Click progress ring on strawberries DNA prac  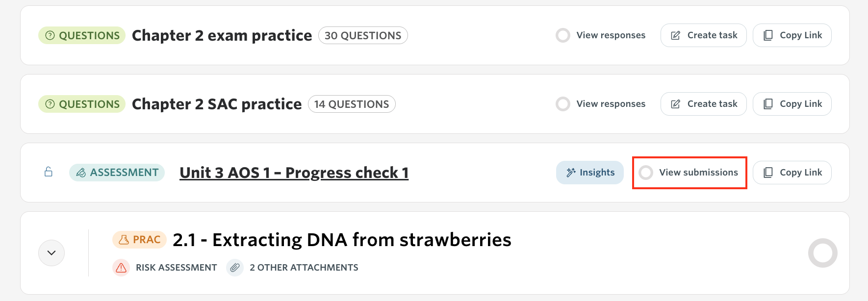(x=823, y=253)
